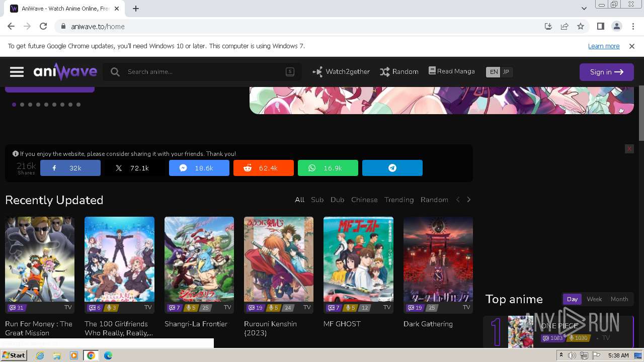
Task: Filter Recently Updated by Chinese
Action: click(x=364, y=200)
